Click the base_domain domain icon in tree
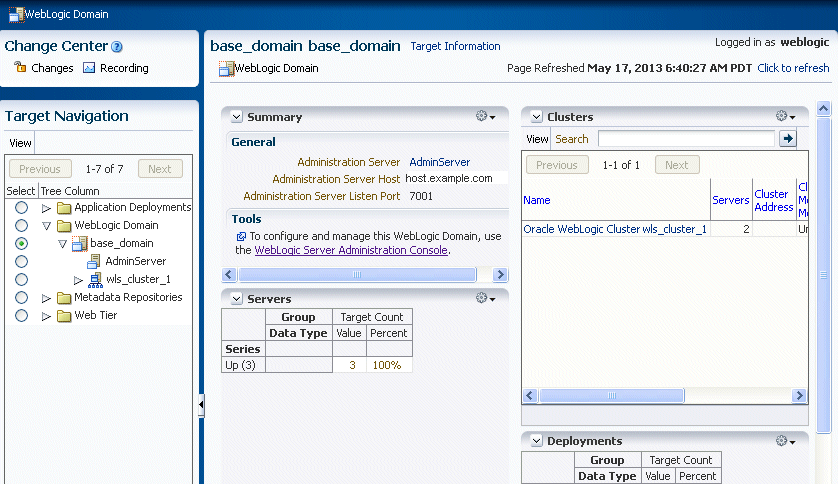The height and width of the screenshot is (484, 838). pyautogui.click(x=80, y=244)
